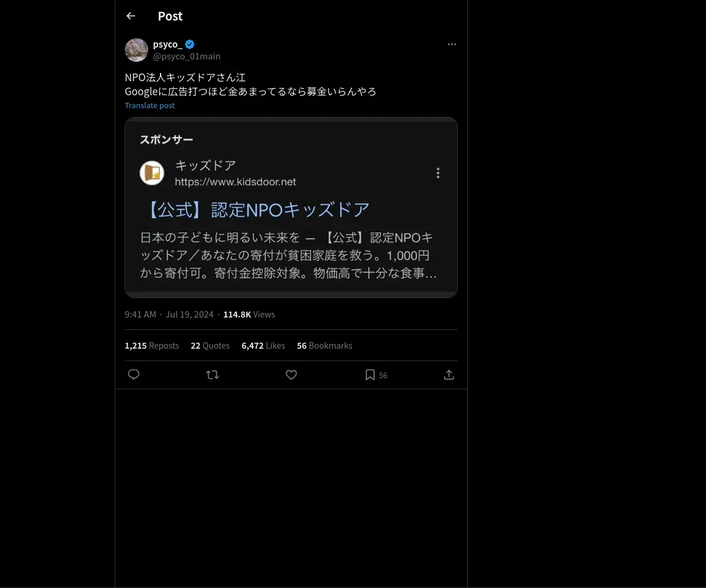Image resolution: width=706 pixels, height=588 pixels.
Task: Show who gave the 6,472 Likes
Action: pos(264,346)
